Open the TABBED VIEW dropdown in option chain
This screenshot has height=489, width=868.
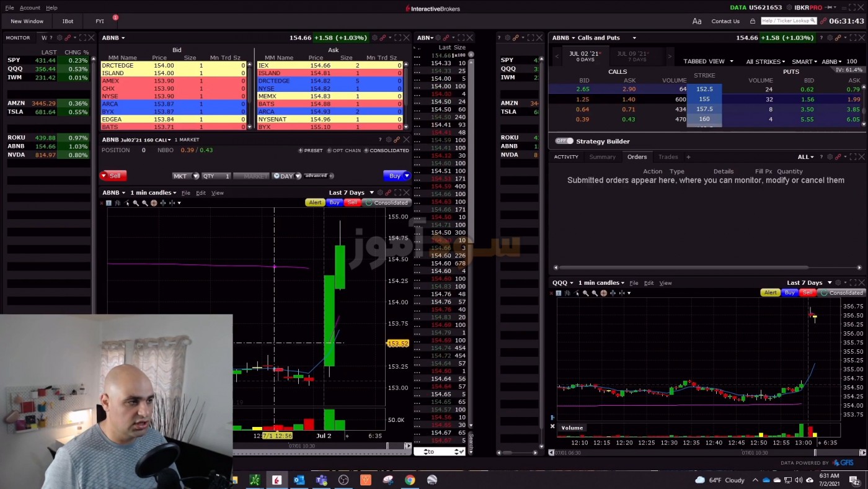pos(708,61)
